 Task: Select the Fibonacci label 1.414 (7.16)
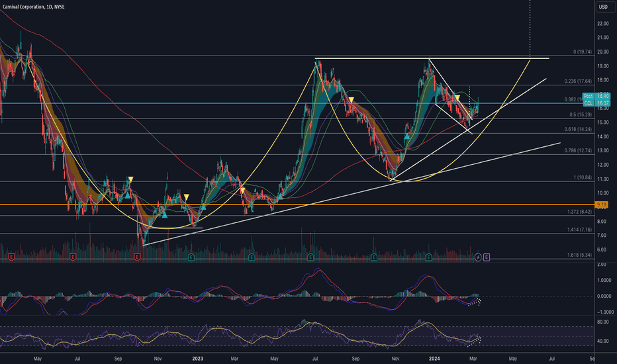tap(579, 230)
